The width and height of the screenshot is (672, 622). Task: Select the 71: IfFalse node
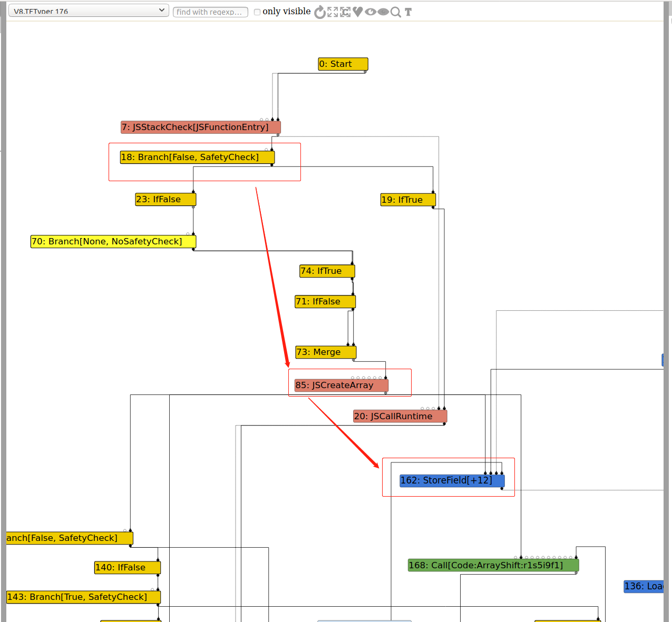pyautogui.click(x=325, y=302)
